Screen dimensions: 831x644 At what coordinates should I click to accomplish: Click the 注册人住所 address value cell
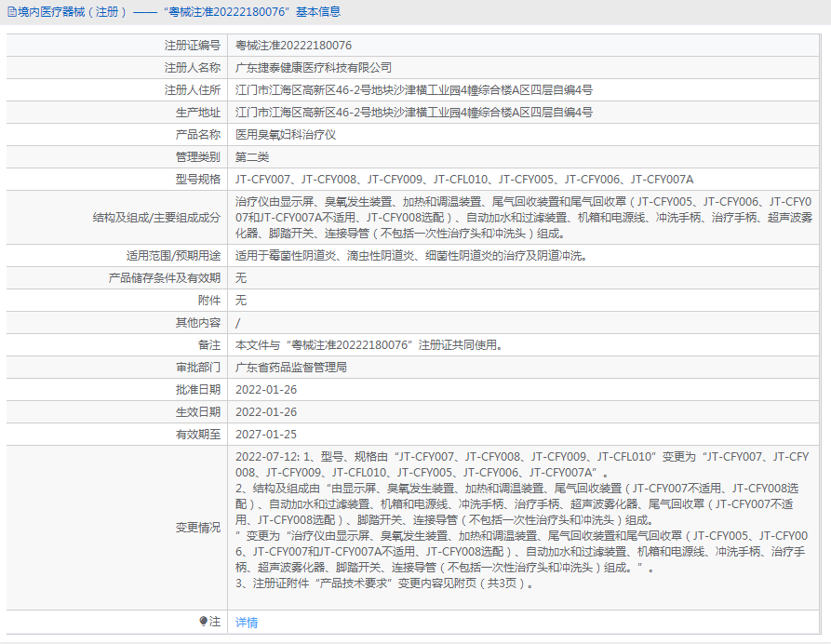(414, 89)
